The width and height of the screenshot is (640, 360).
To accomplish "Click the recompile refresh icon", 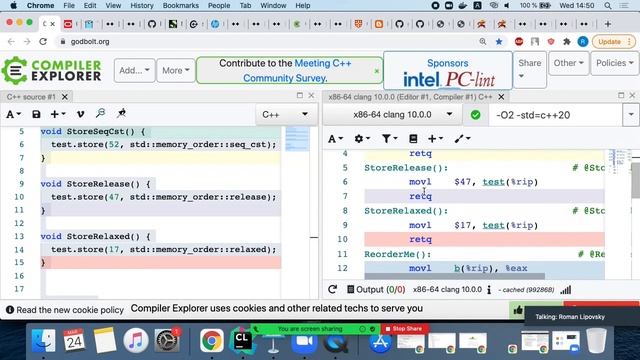I will pos(333,289).
